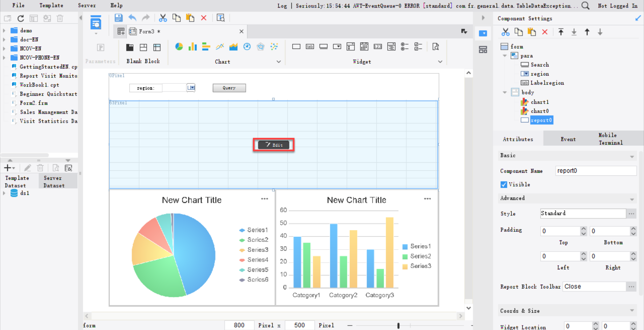This screenshot has height=330, width=644.
Task: Switch to the Event tab
Action: [x=568, y=139]
